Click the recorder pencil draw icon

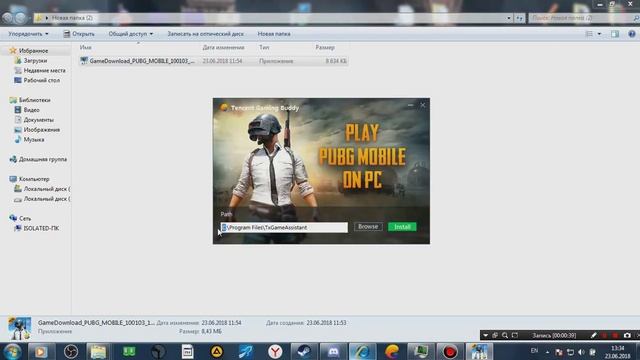[593, 335]
